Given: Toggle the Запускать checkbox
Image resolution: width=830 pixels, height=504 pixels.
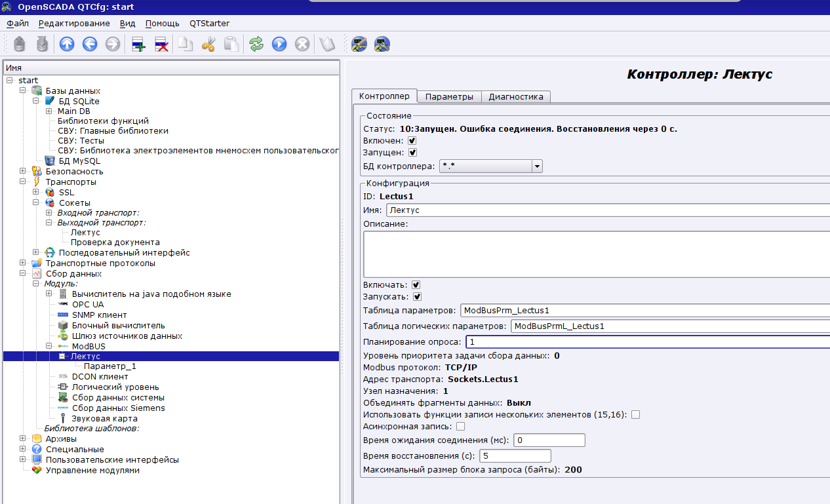Looking at the screenshot, I should pyautogui.click(x=416, y=297).
